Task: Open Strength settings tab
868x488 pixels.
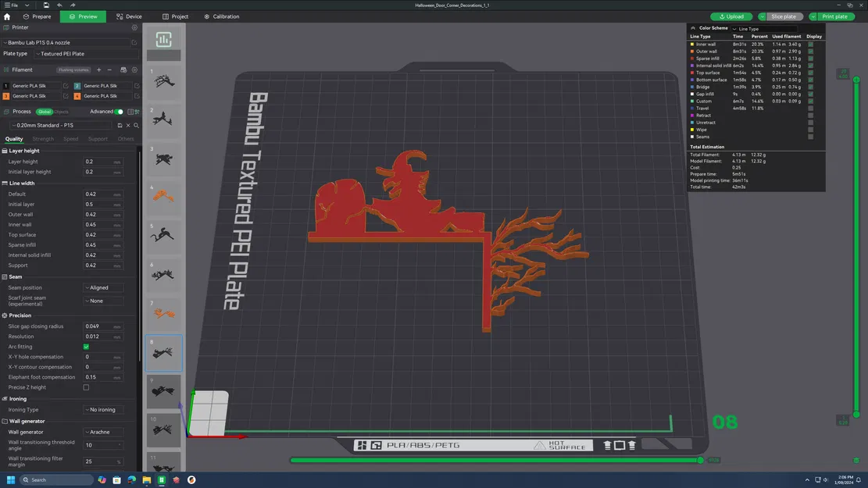Action: pyautogui.click(x=43, y=139)
